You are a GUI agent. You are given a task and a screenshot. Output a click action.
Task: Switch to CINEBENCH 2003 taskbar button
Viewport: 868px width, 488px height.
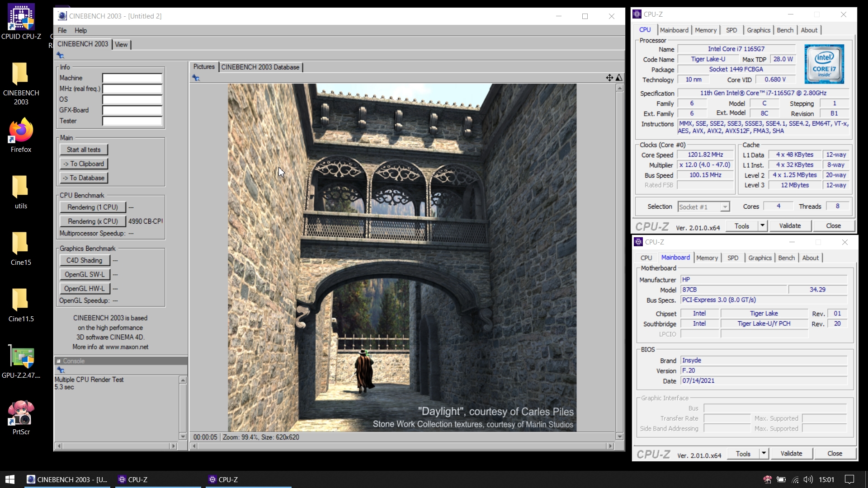point(68,479)
